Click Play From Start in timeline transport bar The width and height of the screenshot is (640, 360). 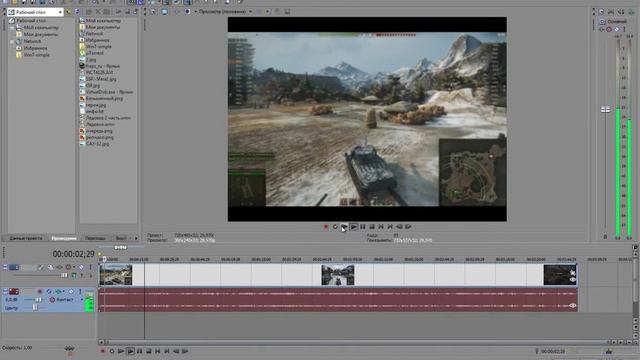click(x=121, y=351)
